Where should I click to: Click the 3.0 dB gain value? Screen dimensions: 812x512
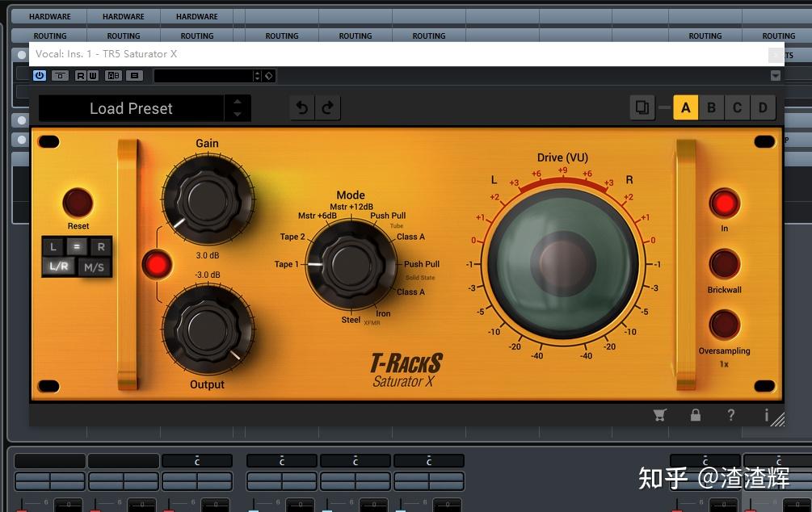click(208, 255)
